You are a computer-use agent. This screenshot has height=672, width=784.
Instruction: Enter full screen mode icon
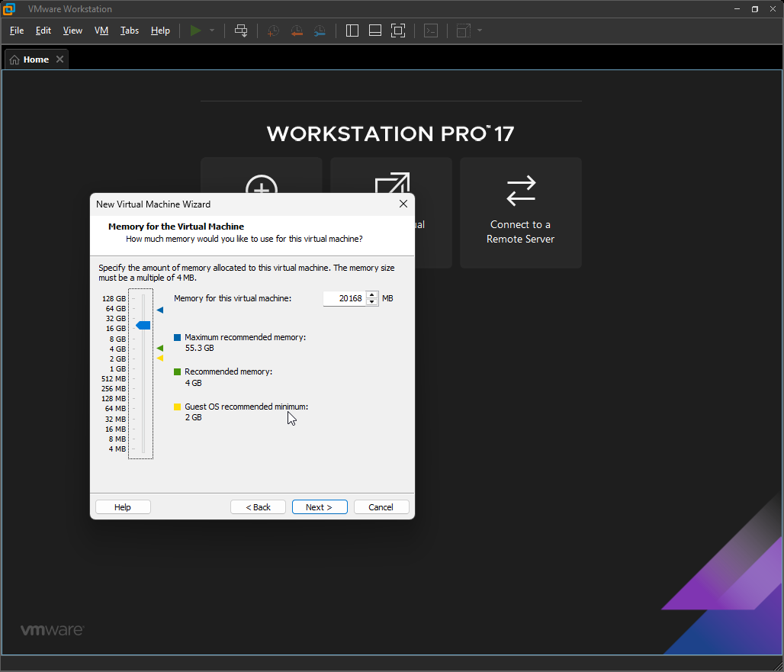click(x=398, y=31)
